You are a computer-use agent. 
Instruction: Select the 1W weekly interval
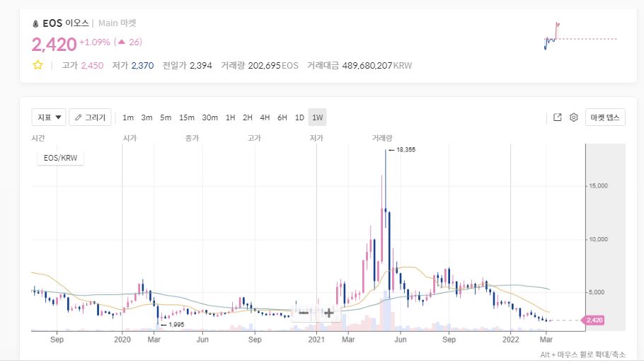(x=318, y=117)
